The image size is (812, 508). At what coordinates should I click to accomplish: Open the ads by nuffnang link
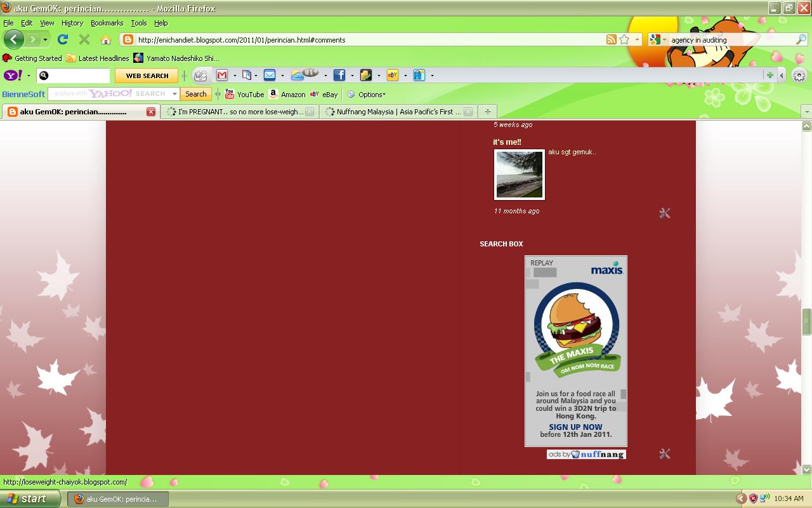pyautogui.click(x=586, y=454)
